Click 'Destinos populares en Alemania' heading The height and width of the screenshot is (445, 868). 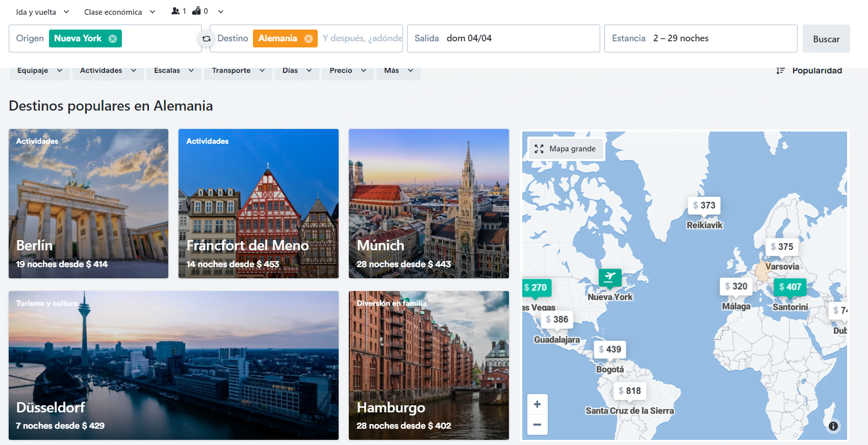coord(111,106)
